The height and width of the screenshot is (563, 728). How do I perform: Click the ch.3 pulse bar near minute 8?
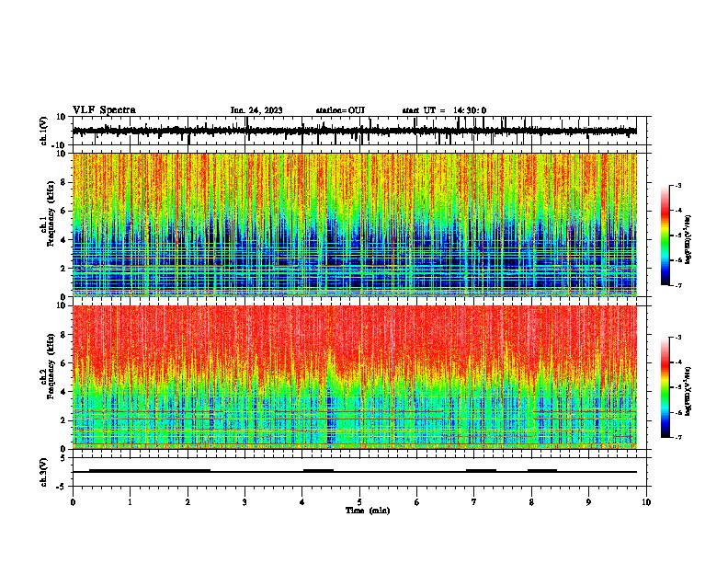542,471
